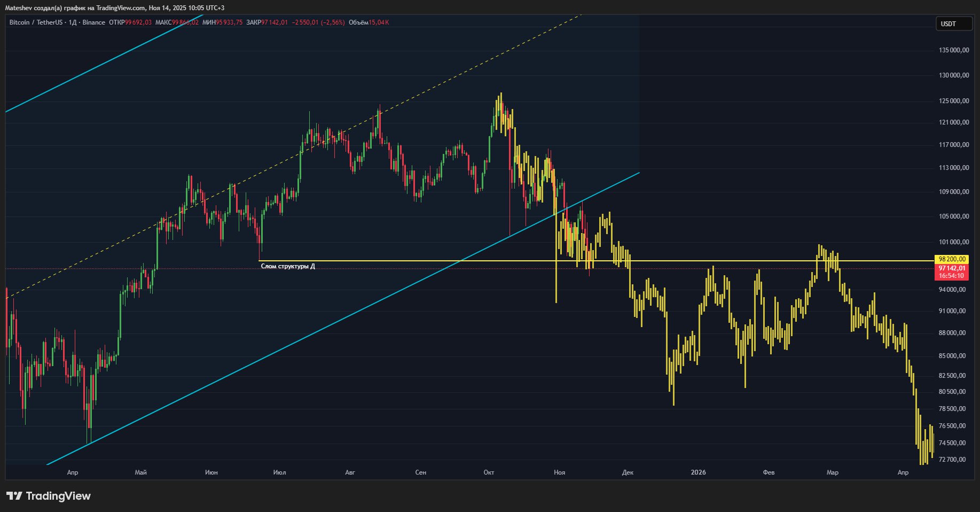Click the 16:54:10 bar countdown timer
This screenshot has height=512, width=980.
pos(952,276)
